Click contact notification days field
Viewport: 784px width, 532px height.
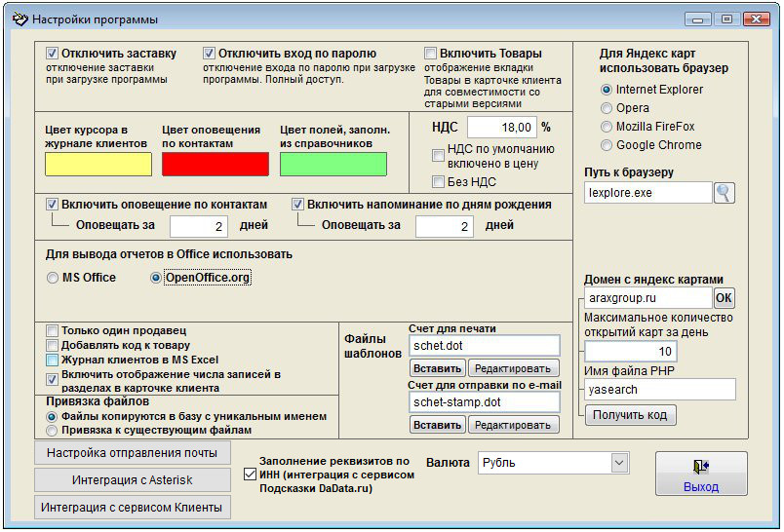pos(199,226)
